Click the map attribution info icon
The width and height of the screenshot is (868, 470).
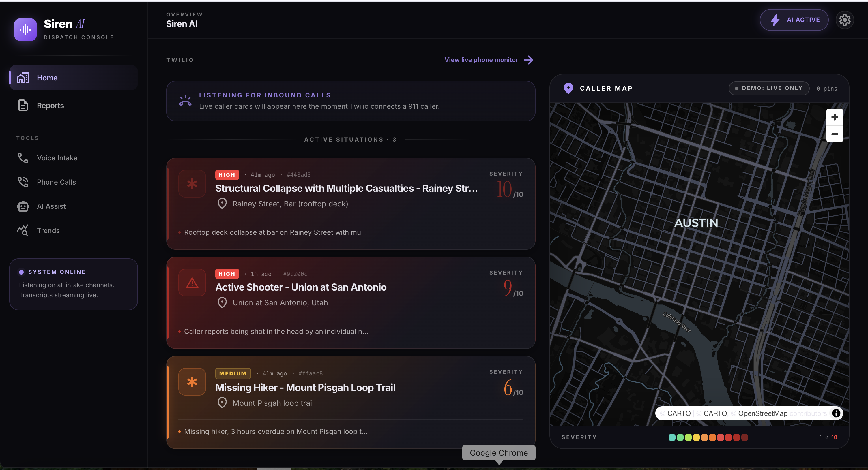coord(836,413)
